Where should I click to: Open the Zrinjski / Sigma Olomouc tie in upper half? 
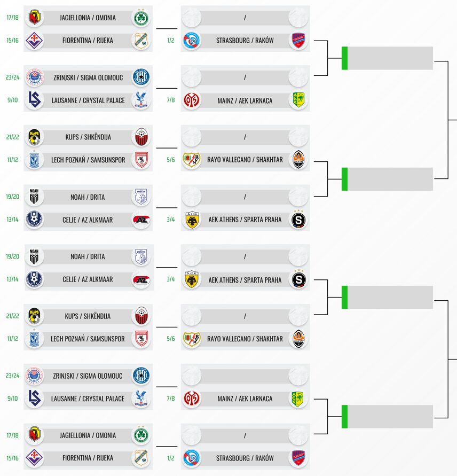(88, 77)
